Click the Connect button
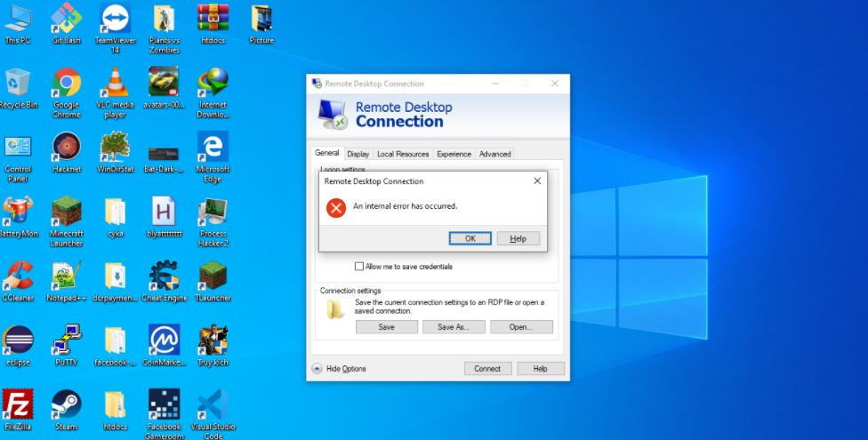Image resolution: width=868 pixels, height=440 pixels. [x=487, y=369]
